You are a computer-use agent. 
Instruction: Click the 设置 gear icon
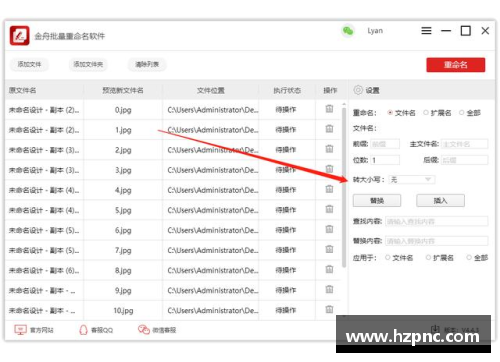tap(358, 90)
